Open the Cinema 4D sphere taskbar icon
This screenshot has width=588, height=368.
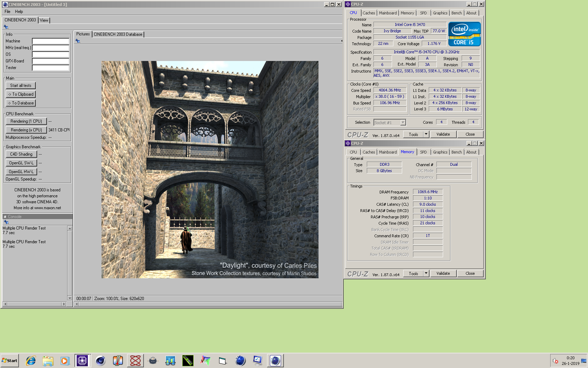pos(100,360)
